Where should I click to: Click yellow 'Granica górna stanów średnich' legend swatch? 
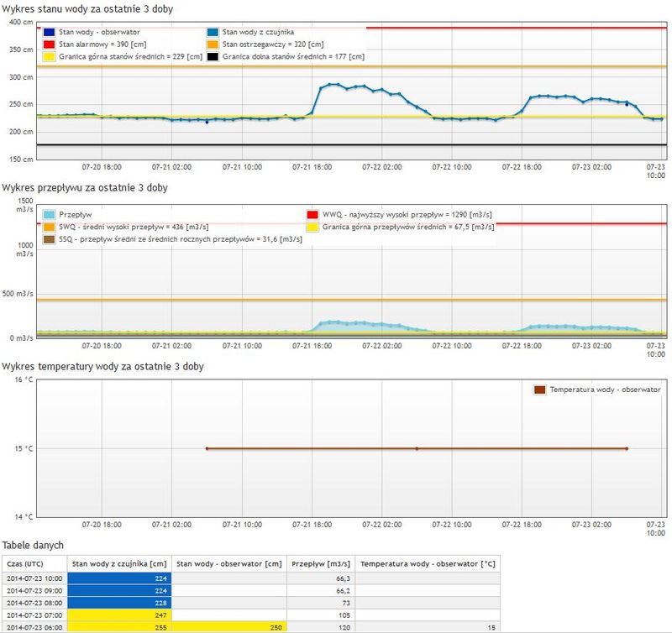tap(49, 57)
